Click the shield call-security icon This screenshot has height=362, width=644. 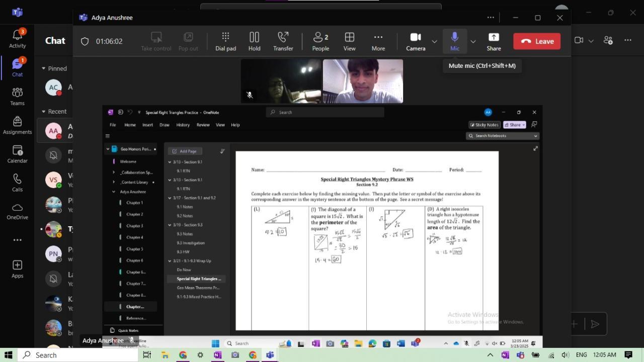(85, 41)
